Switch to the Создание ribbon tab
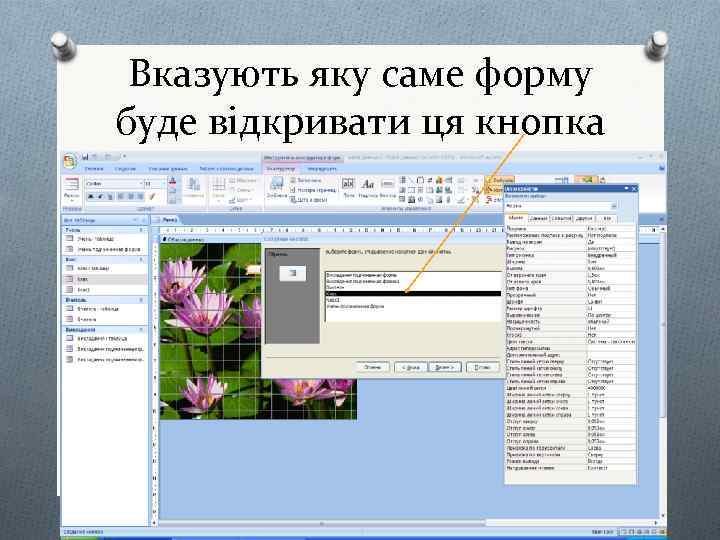 pos(125,169)
